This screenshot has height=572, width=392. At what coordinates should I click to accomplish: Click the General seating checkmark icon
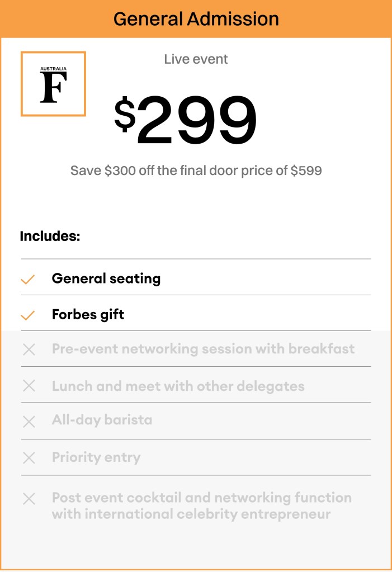click(28, 280)
